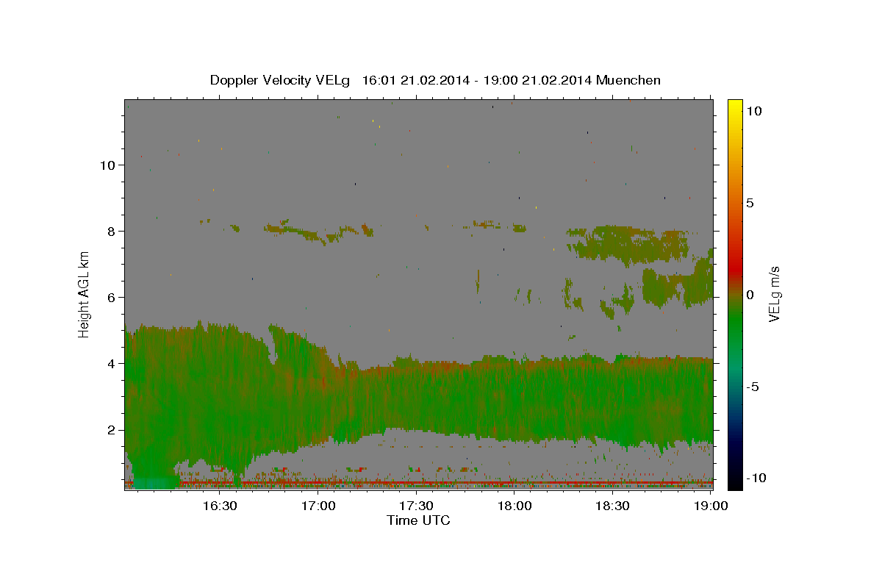Click the colorbar value '-10'
882x588 pixels.
(756, 478)
